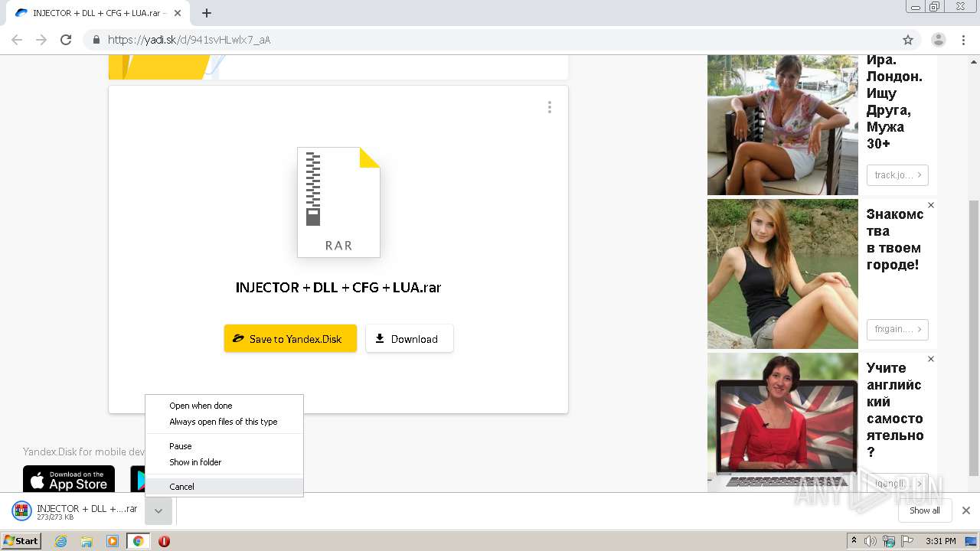The width and height of the screenshot is (980, 551).
Task: Open the file card three-dot options
Action: [550, 107]
